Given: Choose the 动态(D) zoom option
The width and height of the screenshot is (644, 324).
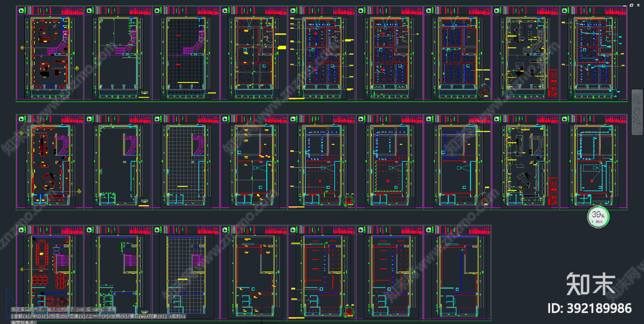Looking at the screenshot, I should click(x=59, y=316).
